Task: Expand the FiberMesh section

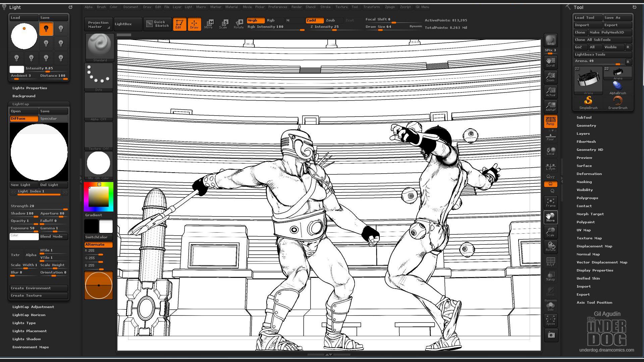Action: coord(586,142)
